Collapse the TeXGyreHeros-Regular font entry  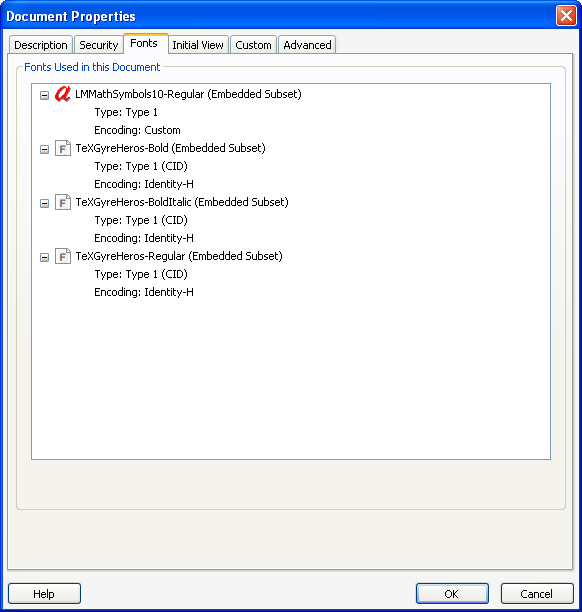click(44, 257)
